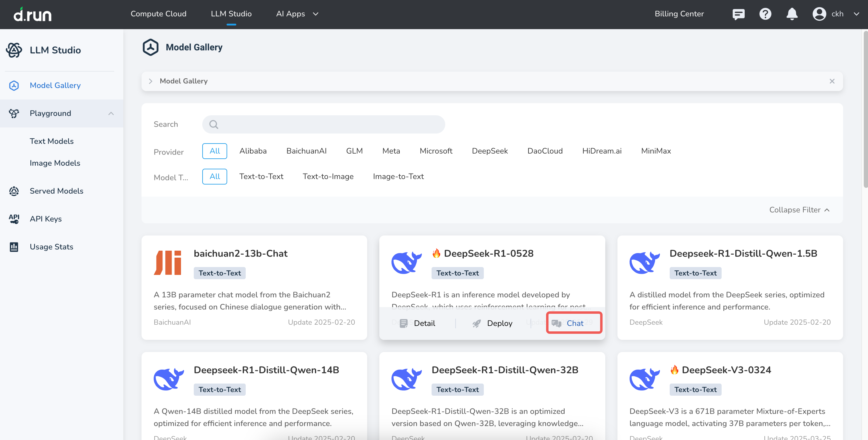This screenshot has width=868, height=440.
Task: Select the DeepSeek provider filter
Action: click(489, 151)
